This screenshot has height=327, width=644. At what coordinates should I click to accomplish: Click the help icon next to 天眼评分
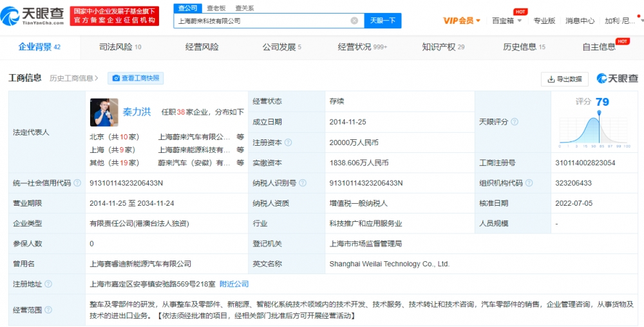514,122
